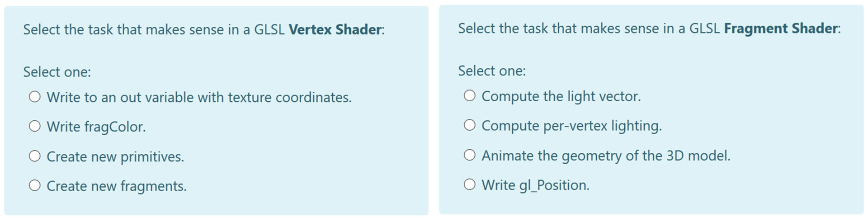Choose the 'Write fragColor.' radio button

[x=35, y=126]
